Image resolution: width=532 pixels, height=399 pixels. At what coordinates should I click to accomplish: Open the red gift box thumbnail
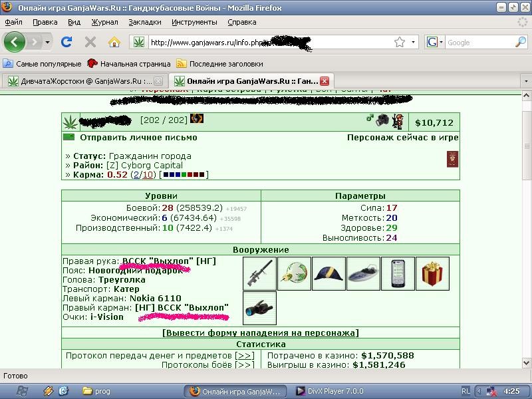point(433,273)
